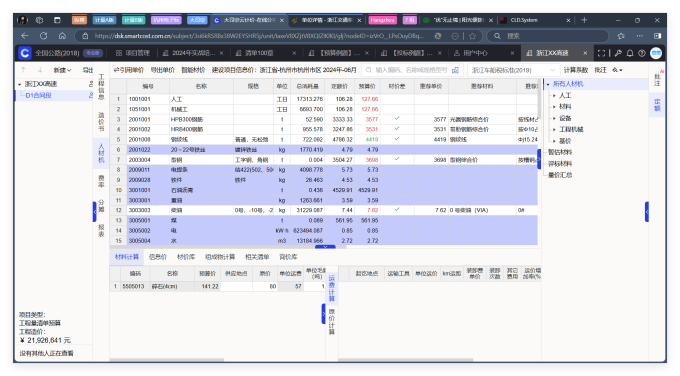Toggle the checkmark on 钢绞线 row
This screenshot has height=376, width=680.
tap(397, 139)
